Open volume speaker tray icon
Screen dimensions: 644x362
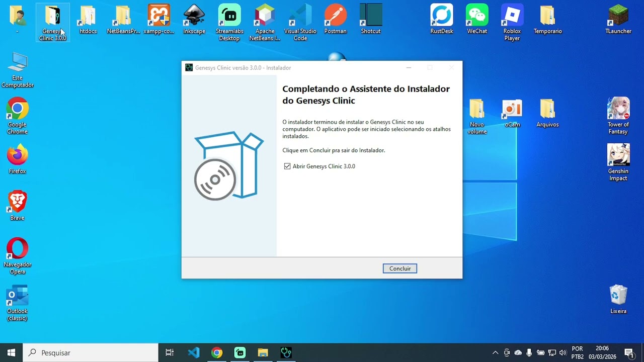[563, 353]
